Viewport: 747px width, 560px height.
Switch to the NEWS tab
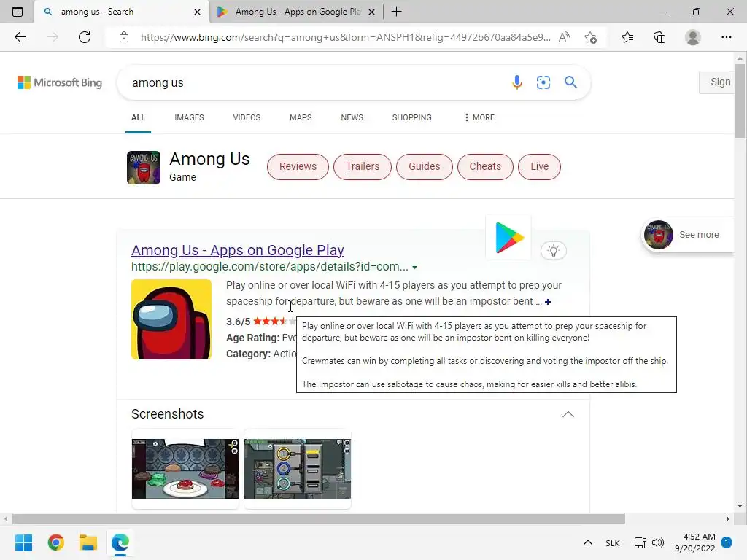pos(352,117)
